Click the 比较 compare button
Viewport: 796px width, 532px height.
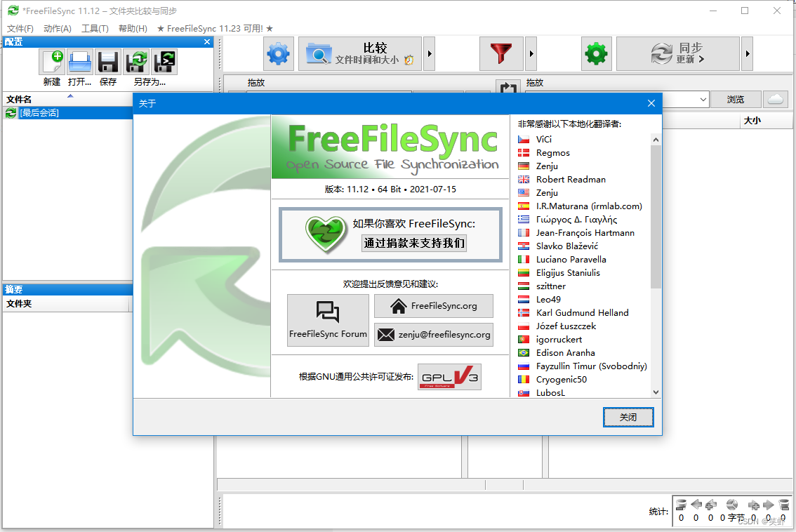coord(360,53)
